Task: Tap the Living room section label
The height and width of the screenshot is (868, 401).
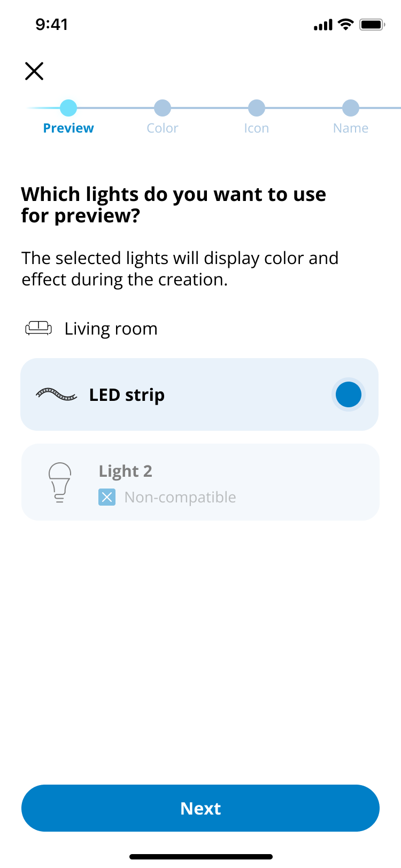Action: pyautogui.click(x=111, y=329)
